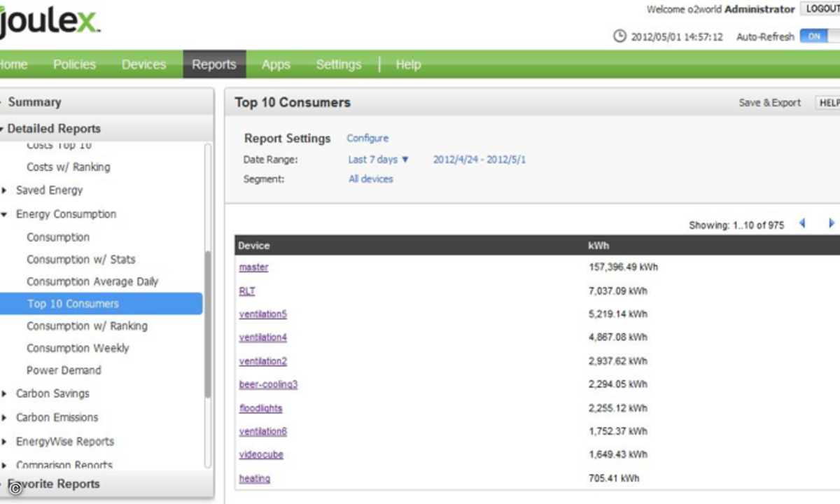This screenshot has width=840, height=504.
Task: Expand the EnergyWise Reports node
Action: [4, 442]
